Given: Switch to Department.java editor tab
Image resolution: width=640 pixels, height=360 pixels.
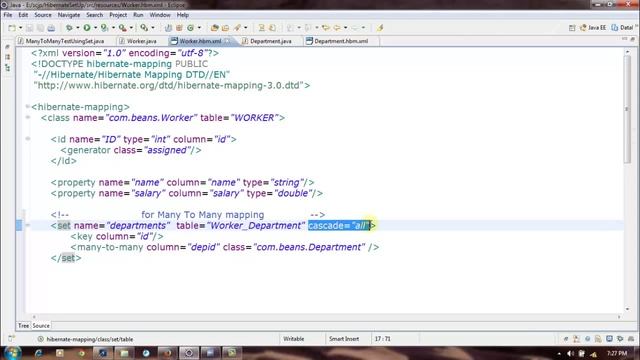Looking at the screenshot, I should click(267, 41).
